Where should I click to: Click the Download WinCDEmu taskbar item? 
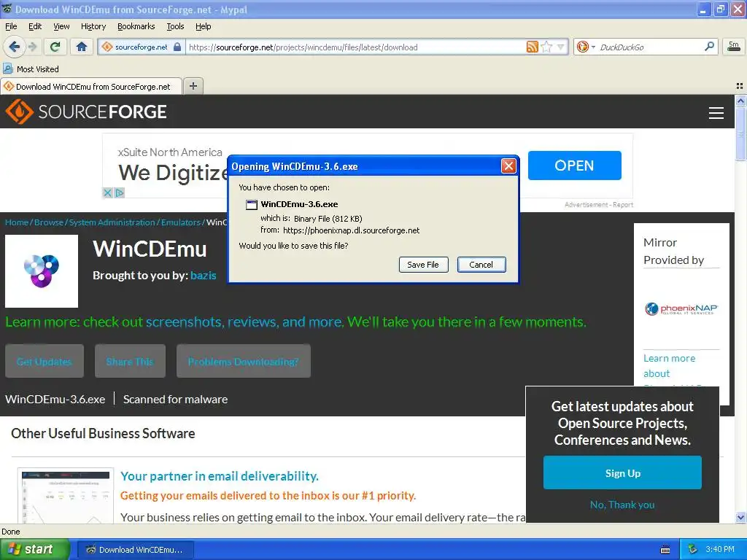pyautogui.click(x=135, y=550)
